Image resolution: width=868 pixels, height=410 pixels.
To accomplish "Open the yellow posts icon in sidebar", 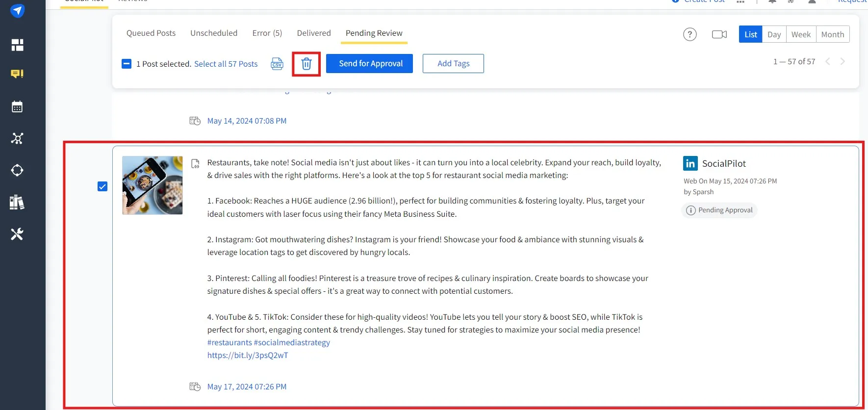I will (x=17, y=74).
